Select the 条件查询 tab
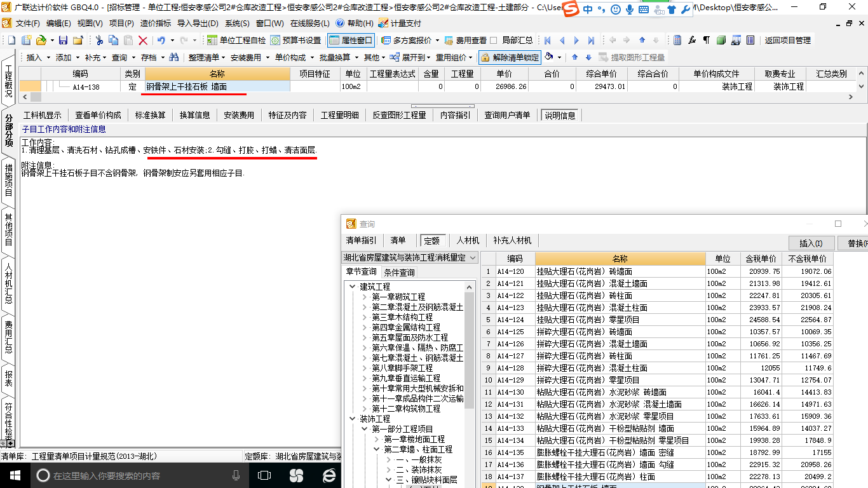 pos(400,273)
